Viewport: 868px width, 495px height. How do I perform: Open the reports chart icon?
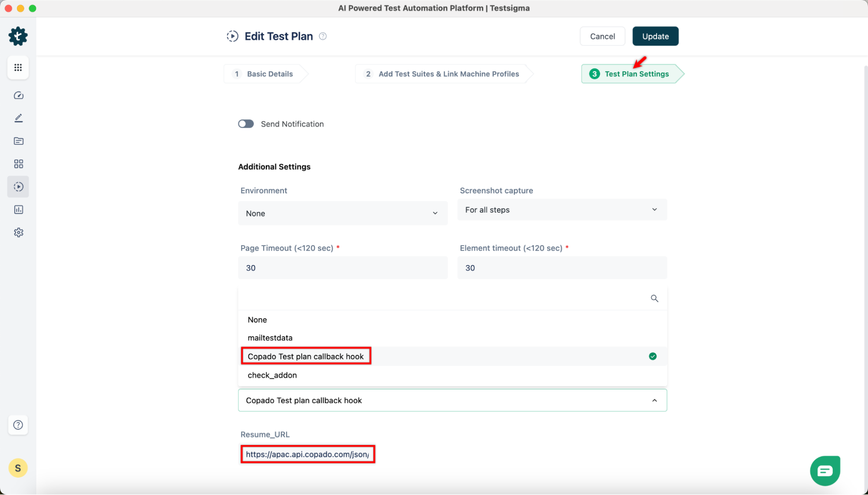point(18,210)
